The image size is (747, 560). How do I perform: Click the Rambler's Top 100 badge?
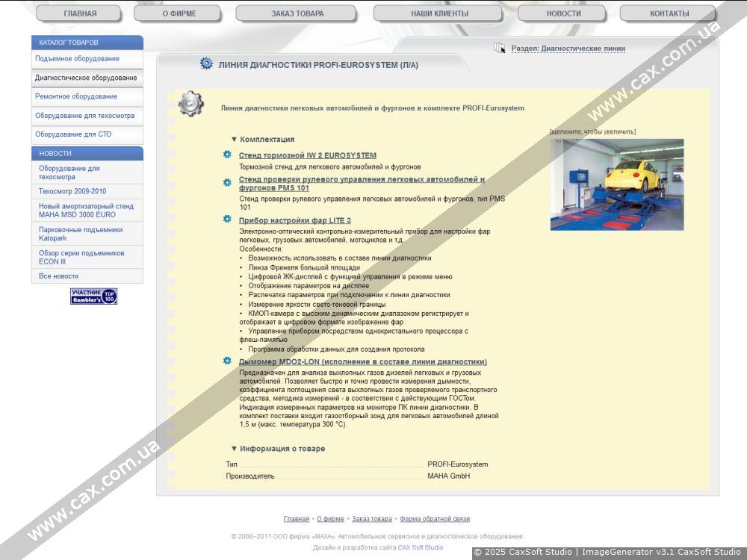(x=94, y=296)
